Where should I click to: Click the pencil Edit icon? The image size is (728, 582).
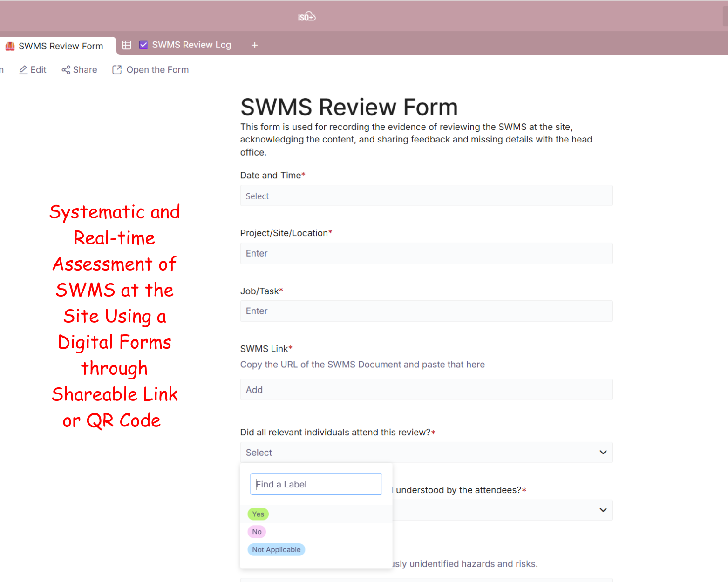[23, 70]
